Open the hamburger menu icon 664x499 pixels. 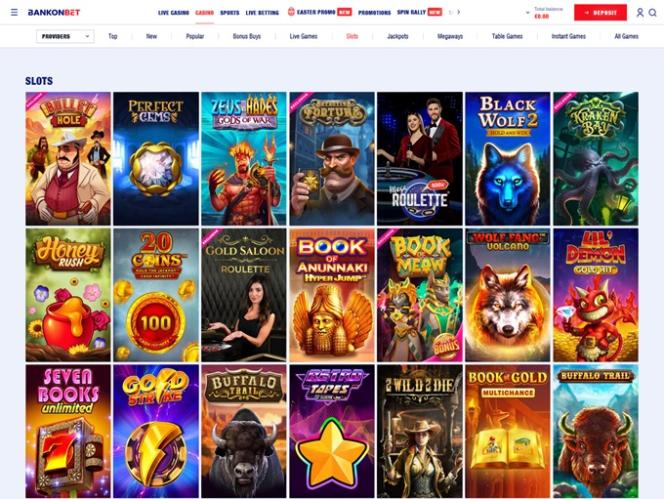pyautogui.click(x=14, y=12)
